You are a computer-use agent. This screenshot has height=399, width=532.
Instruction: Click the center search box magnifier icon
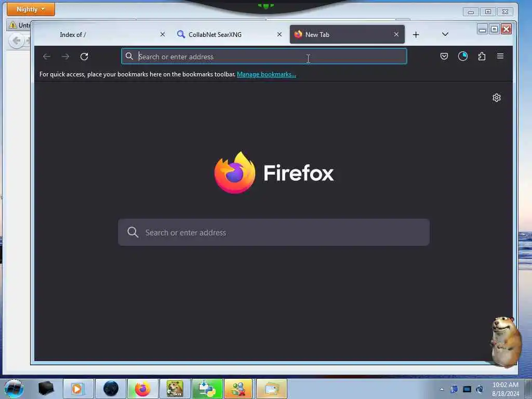pos(132,232)
